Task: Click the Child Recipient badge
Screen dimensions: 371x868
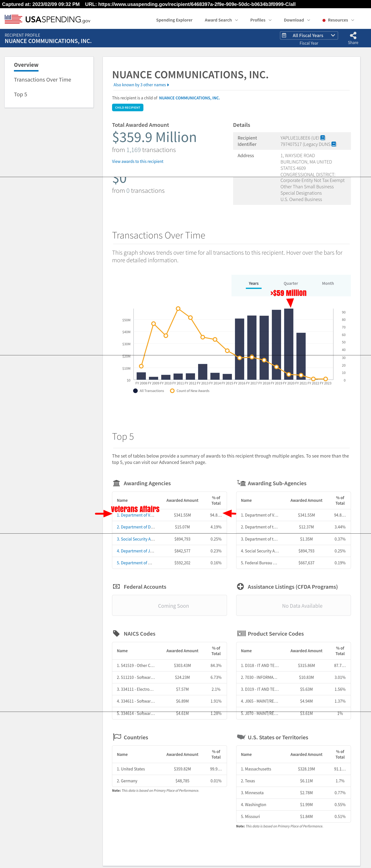Action: point(127,108)
